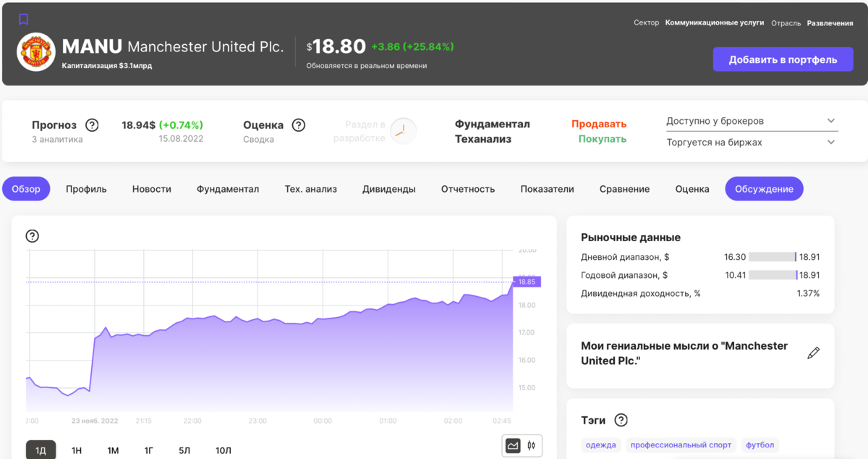Click the Дневной диапазон range bar
Image resolution: width=868 pixels, height=459 pixels.
click(x=773, y=257)
